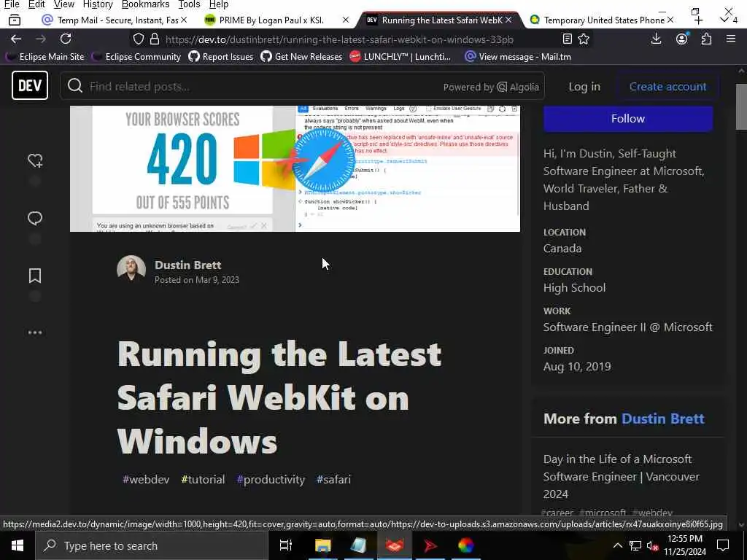The height and width of the screenshot is (560, 747).
Task: Toggle reader view icon in address bar
Action: click(567, 39)
